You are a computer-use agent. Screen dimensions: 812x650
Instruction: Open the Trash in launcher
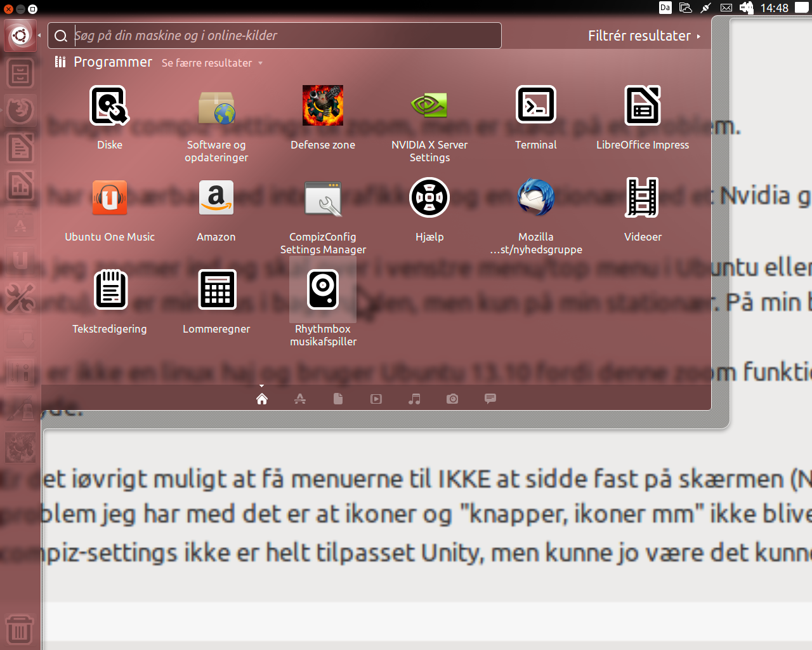20,629
